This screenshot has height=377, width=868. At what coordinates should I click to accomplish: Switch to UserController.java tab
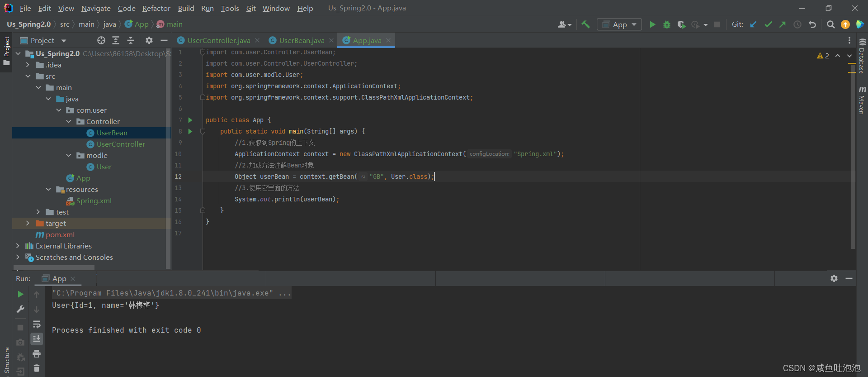tap(218, 41)
